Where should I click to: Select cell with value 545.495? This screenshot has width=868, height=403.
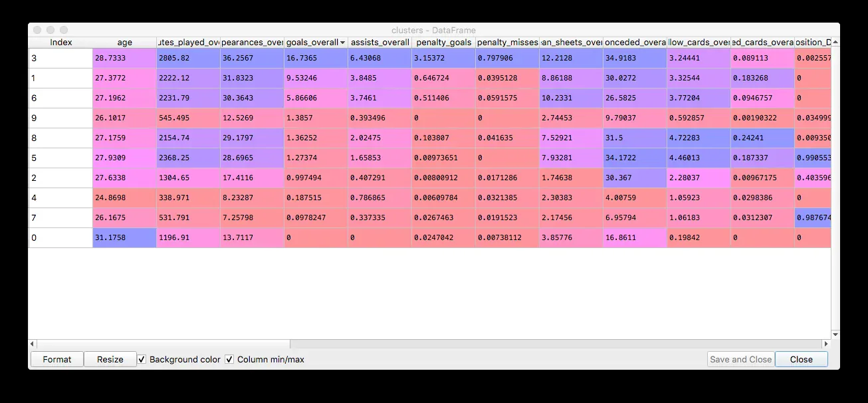[188, 118]
